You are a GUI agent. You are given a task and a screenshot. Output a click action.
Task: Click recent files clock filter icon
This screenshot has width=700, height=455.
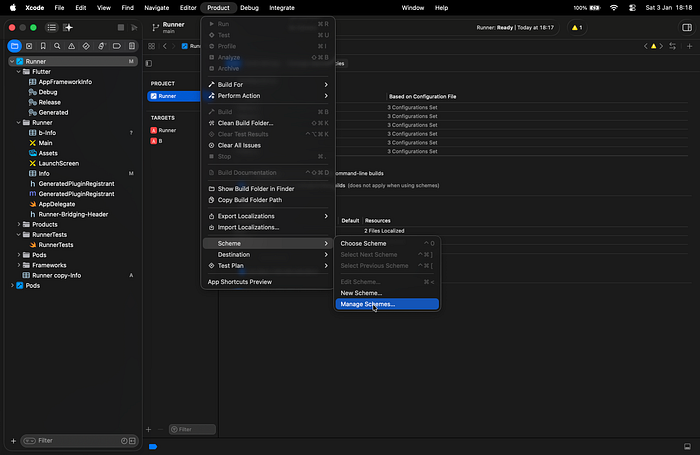pyautogui.click(x=124, y=441)
